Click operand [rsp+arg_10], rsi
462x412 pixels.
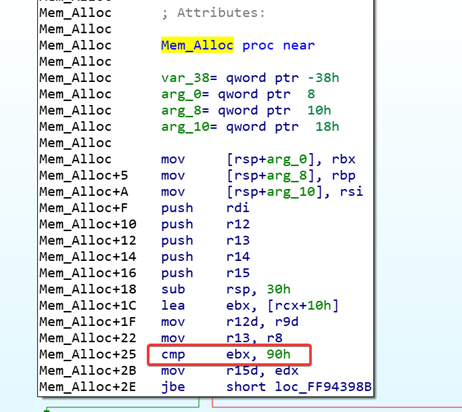tap(295, 192)
